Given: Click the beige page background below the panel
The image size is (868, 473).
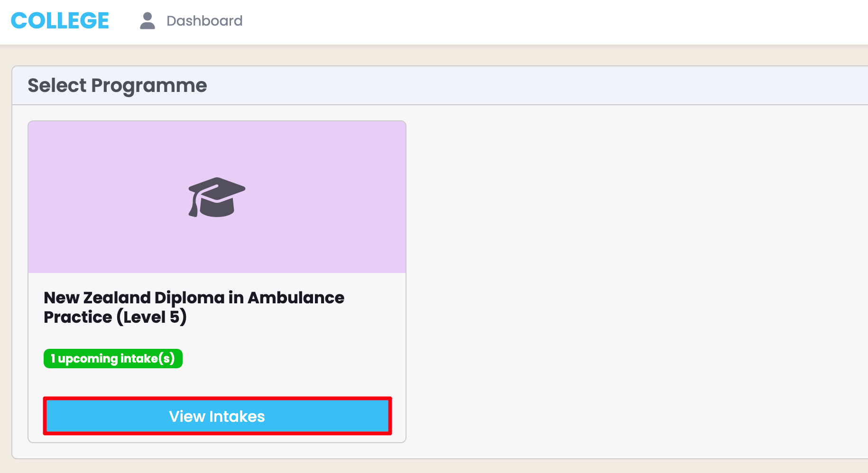Looking at the screenshot, I should pyautogui.click(x=427, y=467).
